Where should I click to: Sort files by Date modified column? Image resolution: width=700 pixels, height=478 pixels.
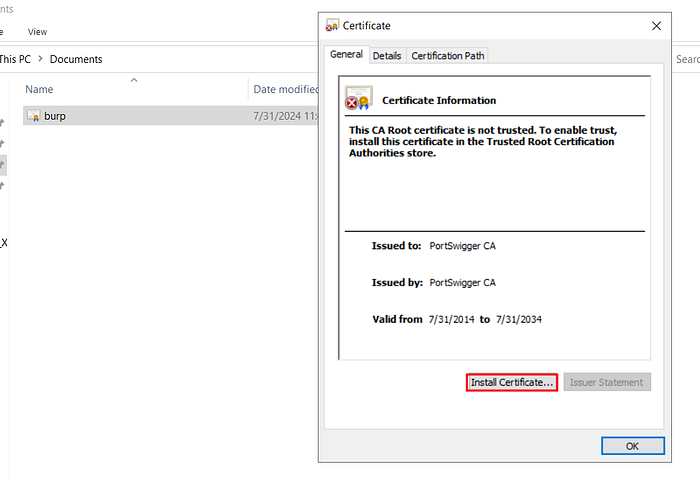tap(286, 89)
